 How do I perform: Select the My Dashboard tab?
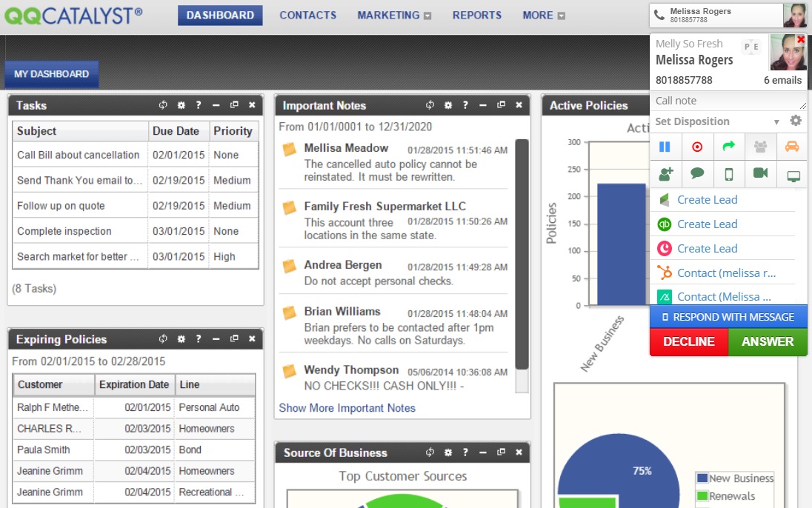click(51, 74)
